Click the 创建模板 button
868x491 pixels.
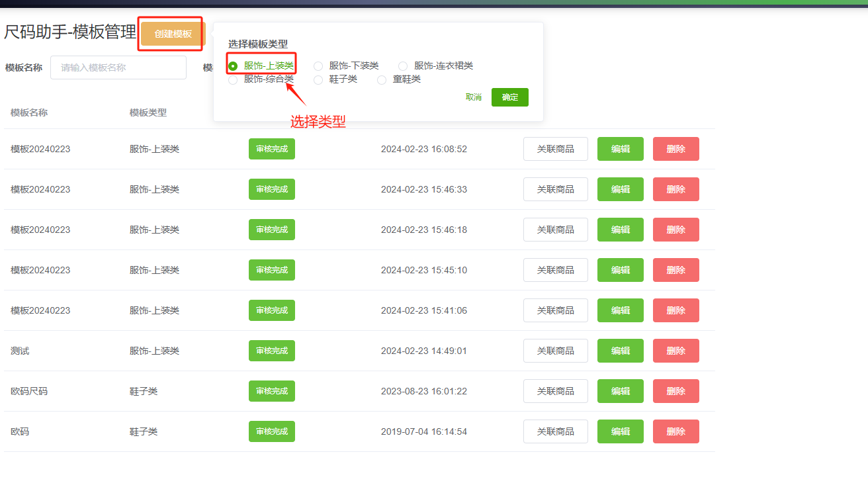tap(173, 34)
